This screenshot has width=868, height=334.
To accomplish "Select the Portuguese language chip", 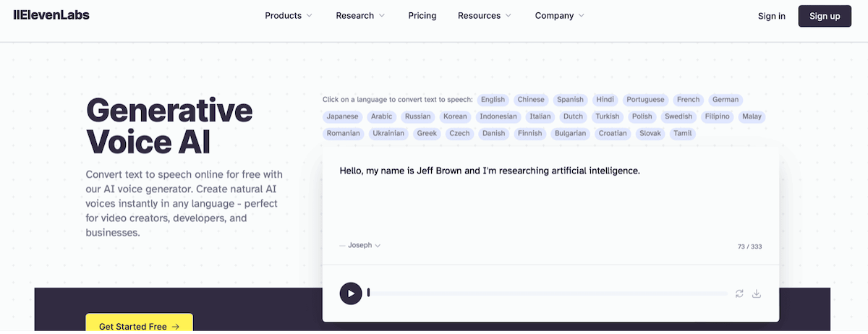I will click(x=645, y=100).
